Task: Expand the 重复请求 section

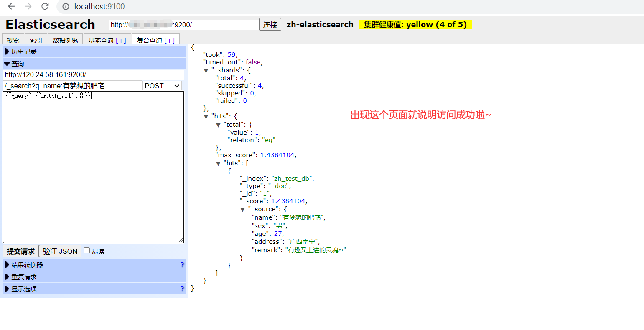Action: [94, 277]
